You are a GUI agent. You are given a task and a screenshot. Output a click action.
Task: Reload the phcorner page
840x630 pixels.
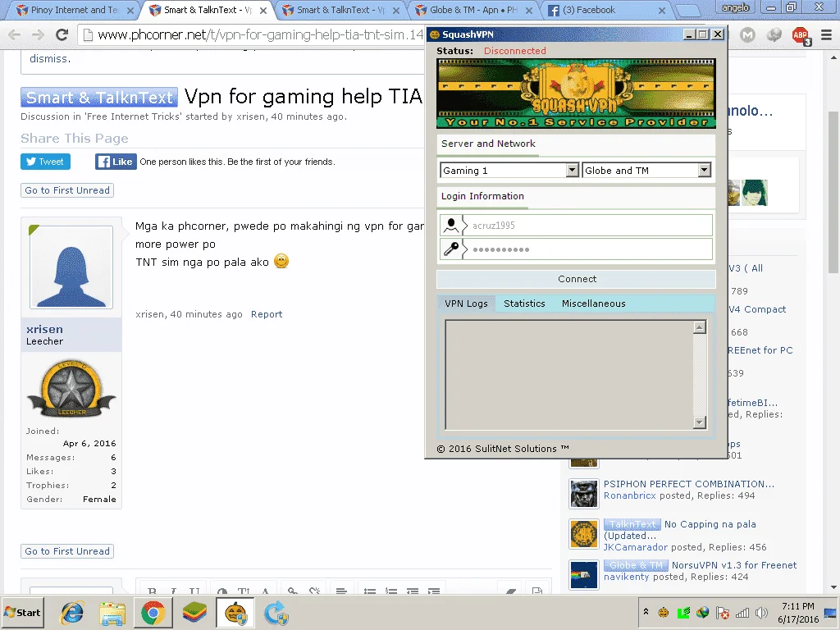click(x=62, y=35)
